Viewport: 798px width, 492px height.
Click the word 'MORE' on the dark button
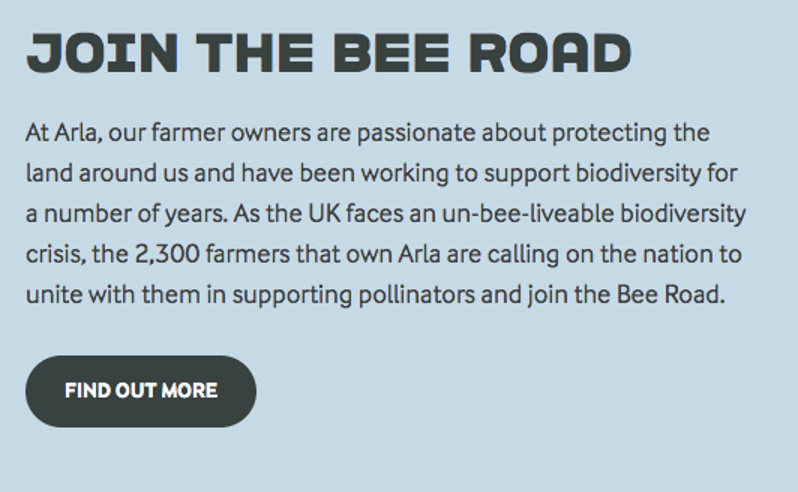tap(190, 391)
